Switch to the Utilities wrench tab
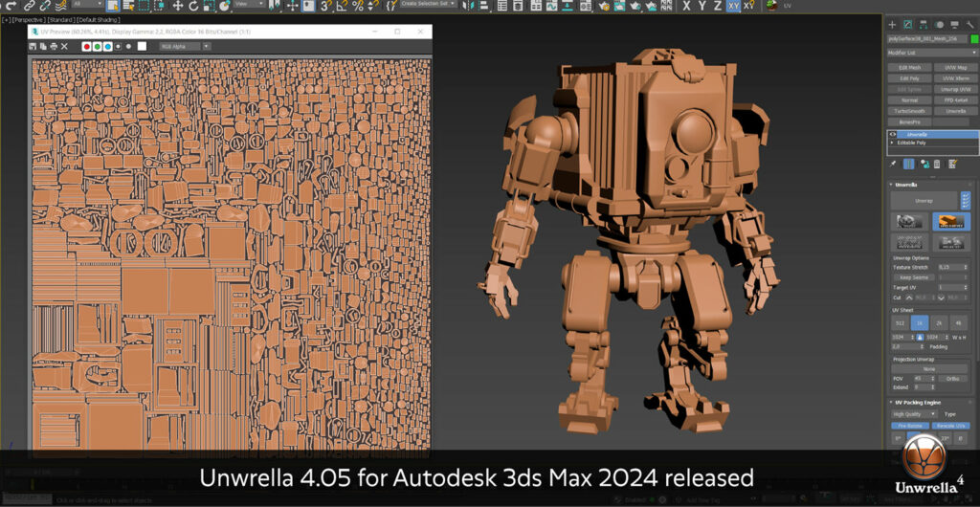Image resolution: width=980 pixels, height=507 pixels. coord(970,25)
